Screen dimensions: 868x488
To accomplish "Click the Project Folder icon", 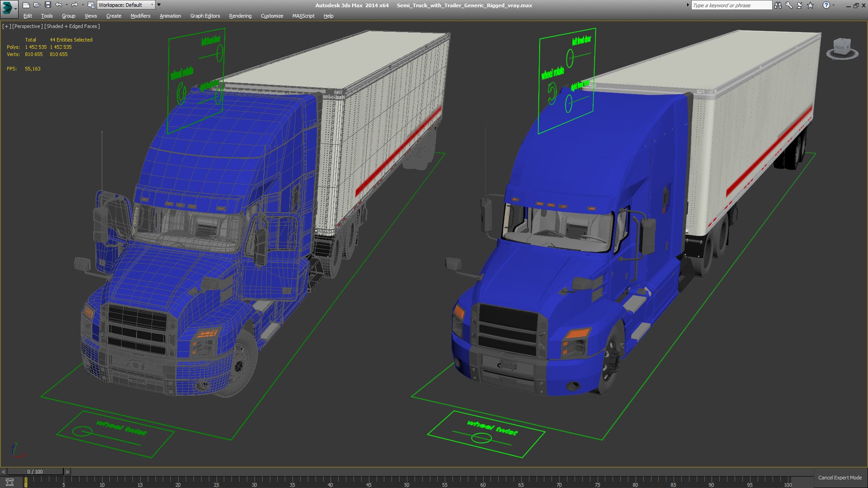I will pos(91,5).
